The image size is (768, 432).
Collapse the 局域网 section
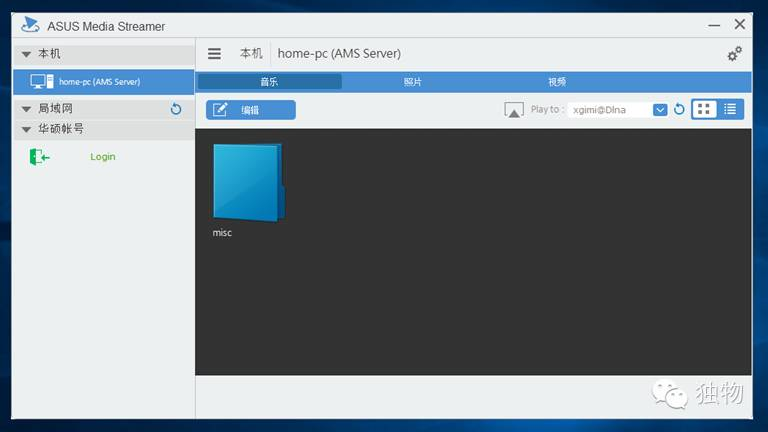pyautogui.click(x=27, y=109)
